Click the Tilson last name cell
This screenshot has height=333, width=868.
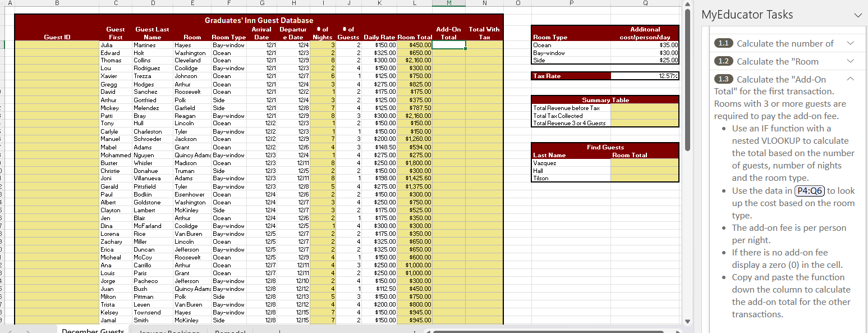tap(571, 179)
